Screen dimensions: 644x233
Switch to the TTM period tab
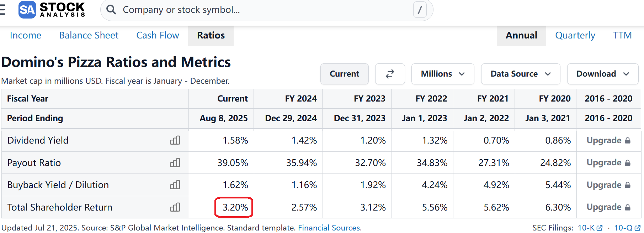click(622, 35)
